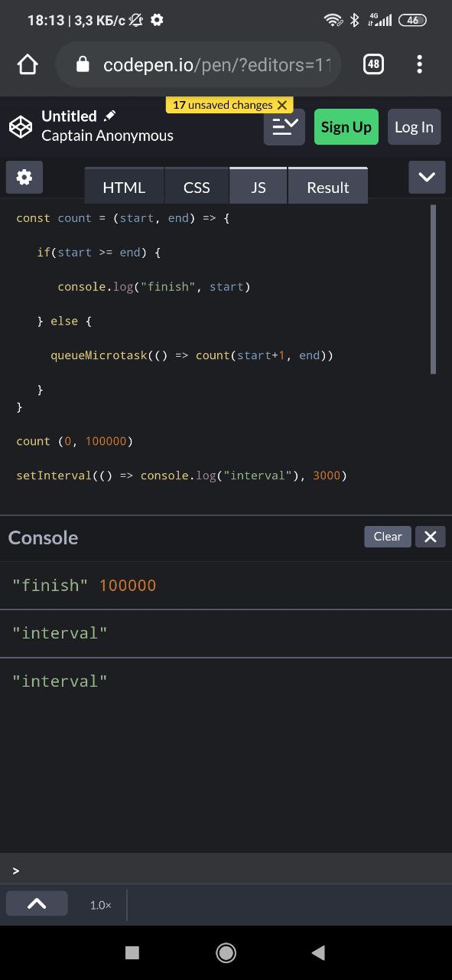Open the Chrome three-dot menu
Viewport: 452px width, 980px height.
point(419,64)
